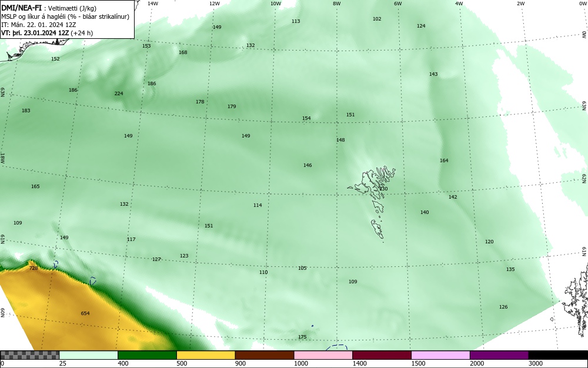
Task: Click the map value 175
Action: tap(302, 337)
